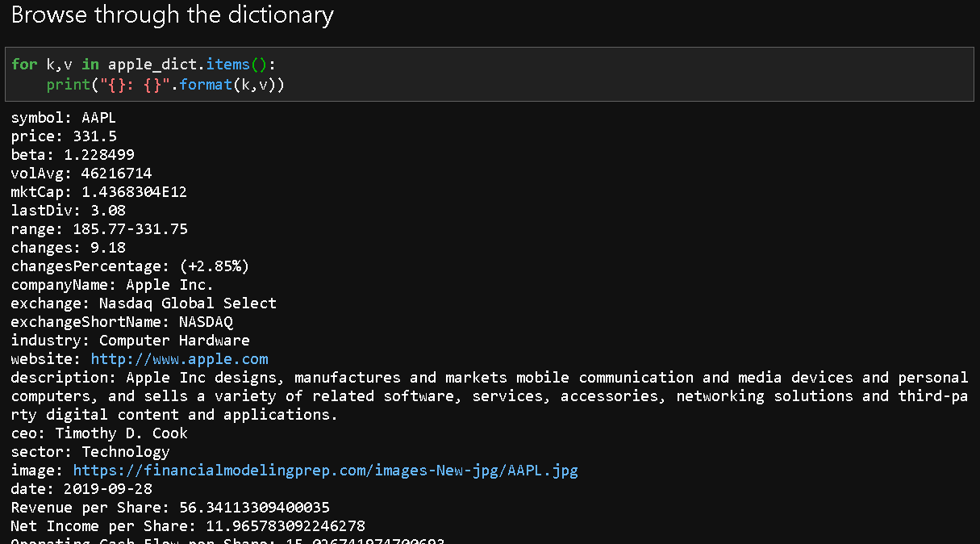Image resolution: width=980 pixels, height=544 pixels.
Task: Click the 'symbol: AAPL' output line
Action: tap(63, 118)
